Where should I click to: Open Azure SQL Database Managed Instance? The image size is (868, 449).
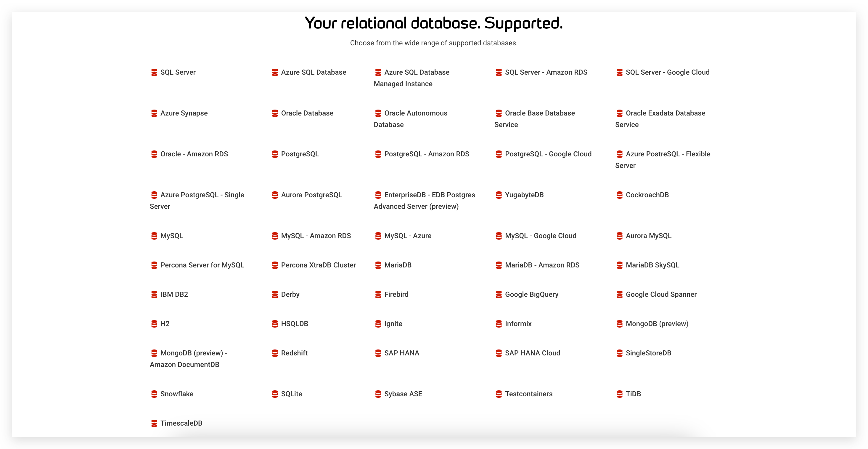click(x=412, y=78)
